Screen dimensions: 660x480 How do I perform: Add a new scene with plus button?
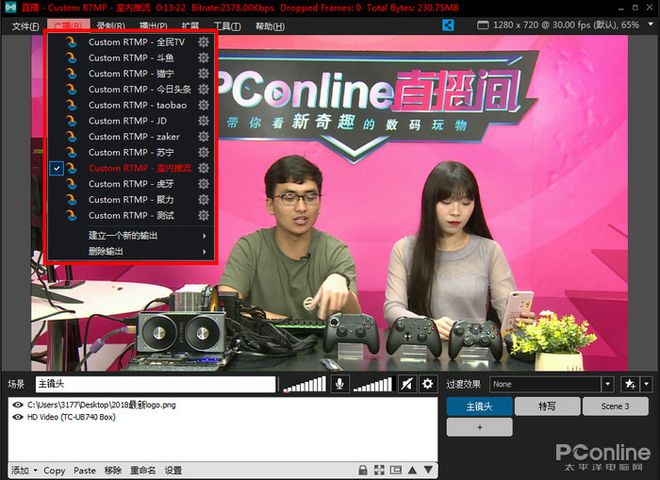[x=479, y=427]
